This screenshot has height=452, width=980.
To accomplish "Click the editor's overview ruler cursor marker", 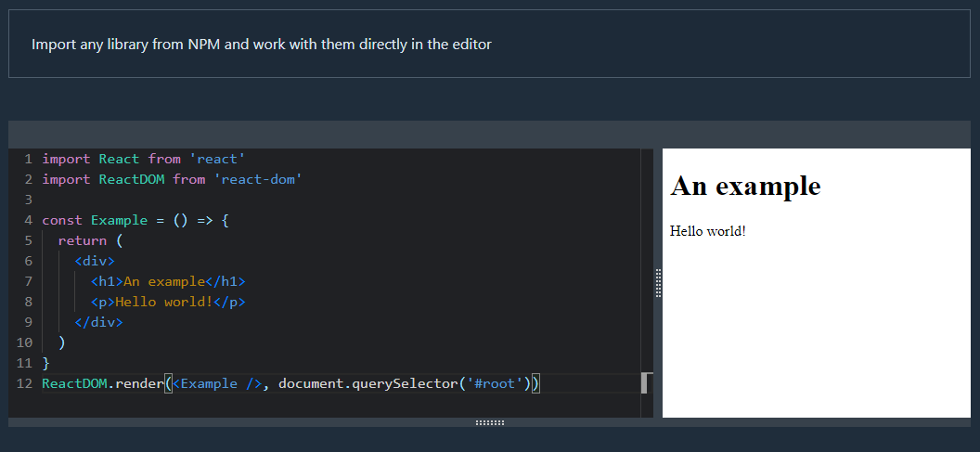I will coord(646,382).
